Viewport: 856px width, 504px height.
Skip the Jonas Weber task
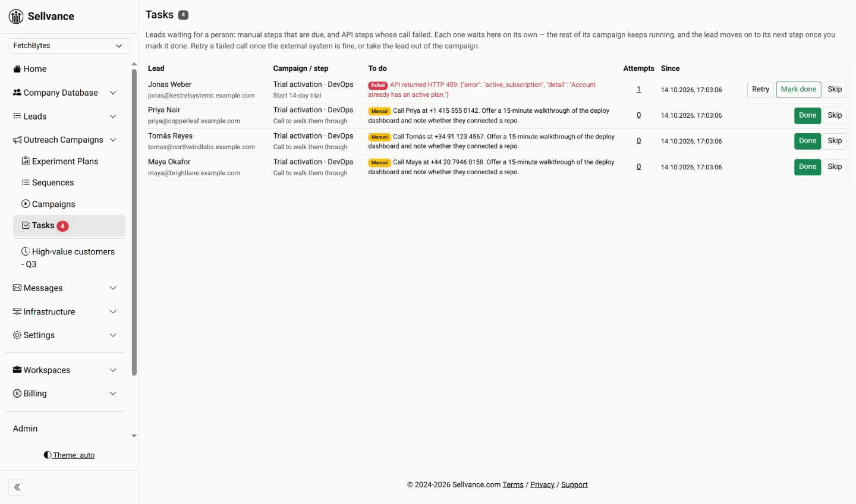coord(835,90)
